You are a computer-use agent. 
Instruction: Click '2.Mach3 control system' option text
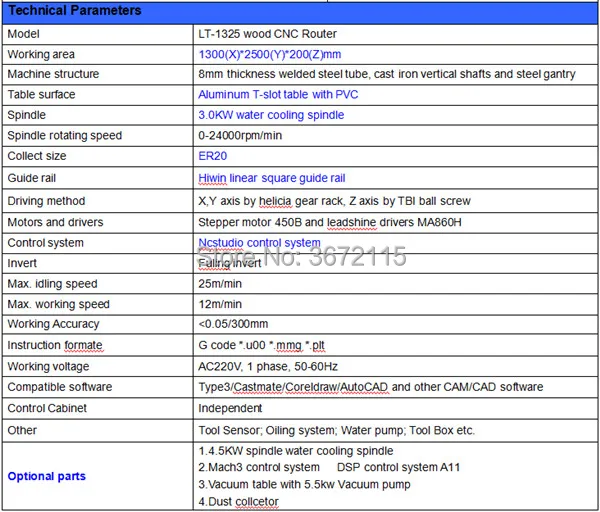(259, 468)
